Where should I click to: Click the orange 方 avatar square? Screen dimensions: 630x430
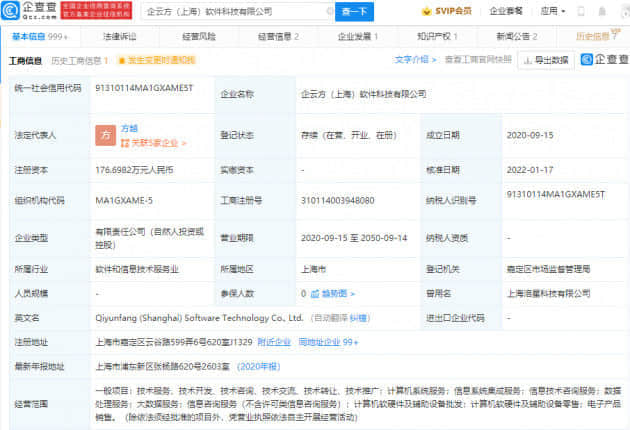106,135
